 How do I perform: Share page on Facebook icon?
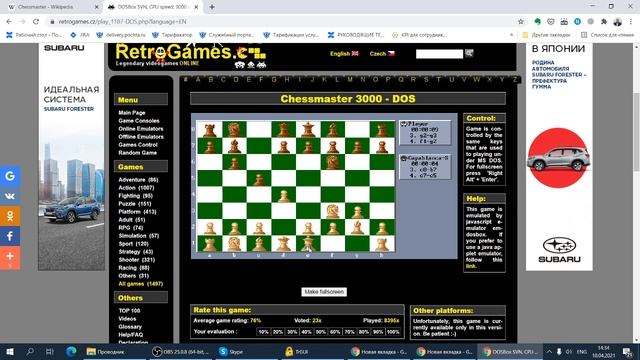pyautogui.click(x=10, y=236)
